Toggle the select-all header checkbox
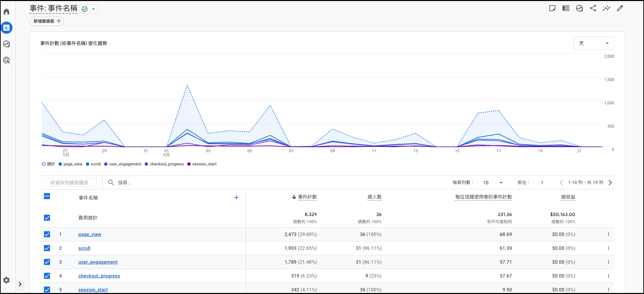This screenshot has width=644, height=294. click(47, 196)
